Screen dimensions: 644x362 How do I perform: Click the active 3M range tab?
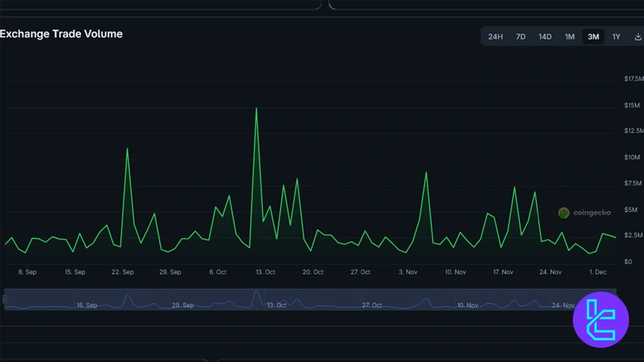[593, 37]
